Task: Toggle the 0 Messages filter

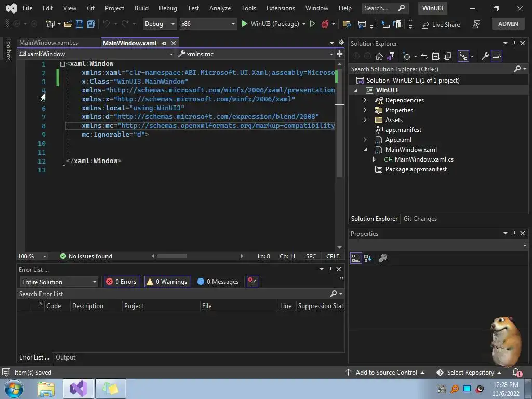Action: (218, 282)
